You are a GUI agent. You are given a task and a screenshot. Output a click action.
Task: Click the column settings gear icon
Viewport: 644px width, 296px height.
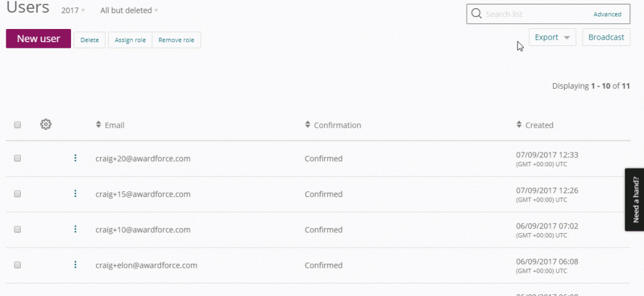coord(45,125)
